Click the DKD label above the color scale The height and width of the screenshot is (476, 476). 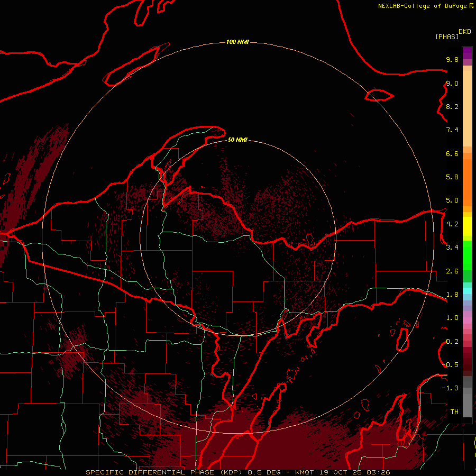click(x=465, y=32)
